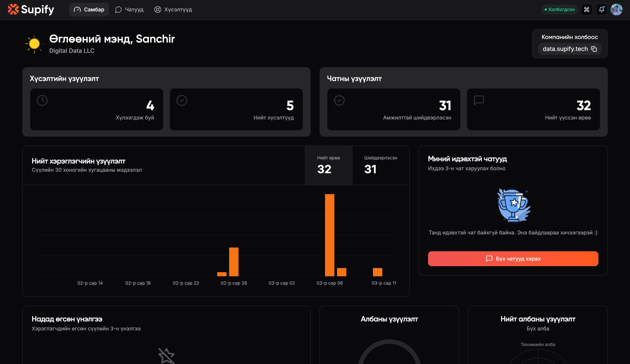
Task: Open the Нийт хүсэлтүүд card
Action: (x=236, y=109)
